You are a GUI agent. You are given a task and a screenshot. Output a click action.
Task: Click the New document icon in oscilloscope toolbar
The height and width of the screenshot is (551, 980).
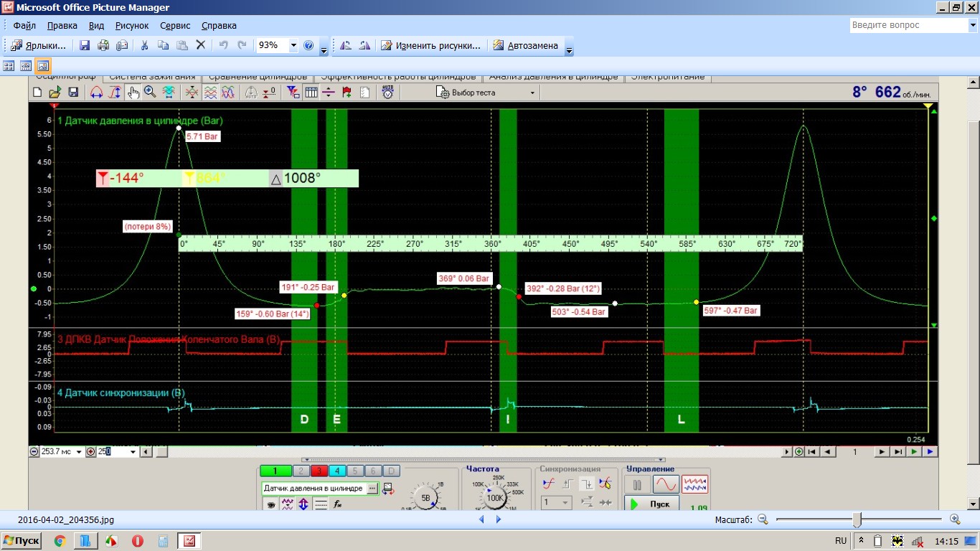pos(38,93)
